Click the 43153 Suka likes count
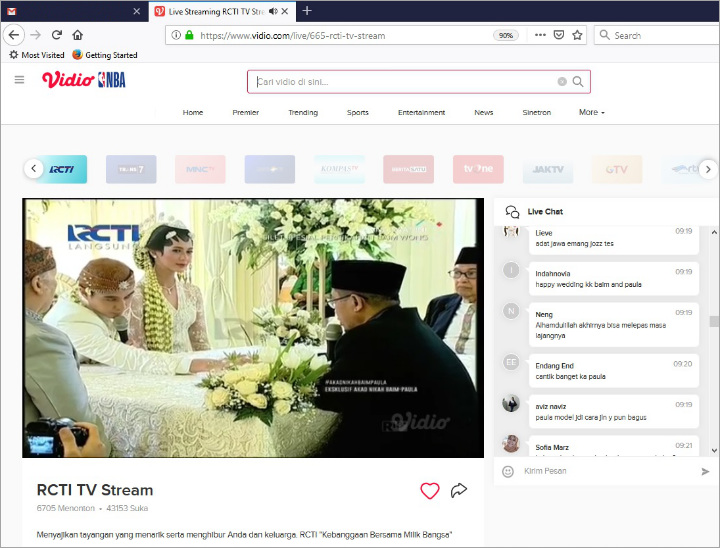 click(127, 508)
